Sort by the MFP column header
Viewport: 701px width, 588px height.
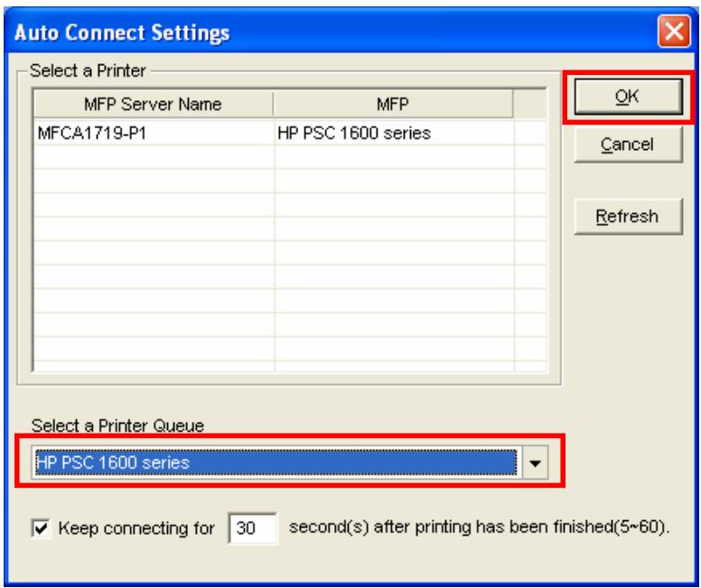(x=393, y=104)
